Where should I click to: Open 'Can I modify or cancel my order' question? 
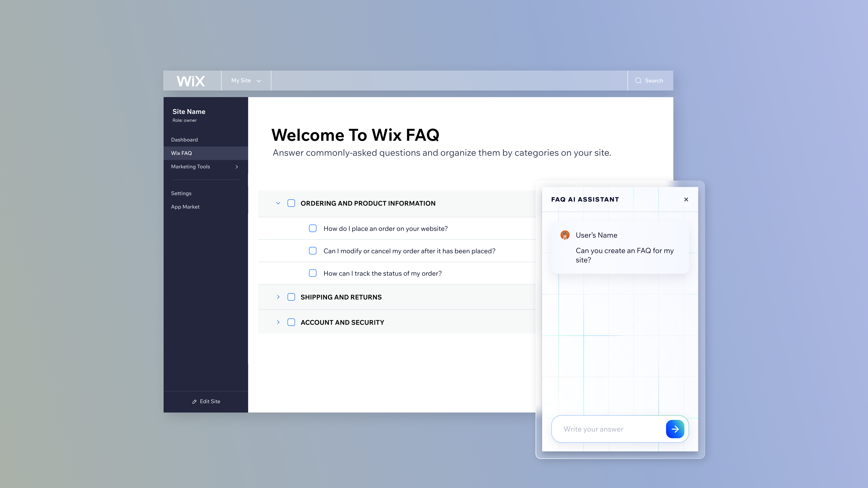(x=409, y=251)
